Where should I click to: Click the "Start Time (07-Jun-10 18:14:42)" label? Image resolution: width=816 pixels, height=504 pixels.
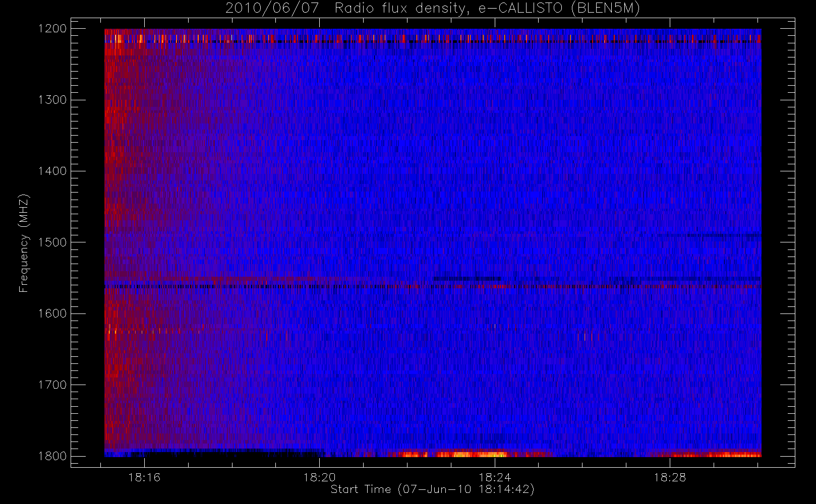click(433, 489)
